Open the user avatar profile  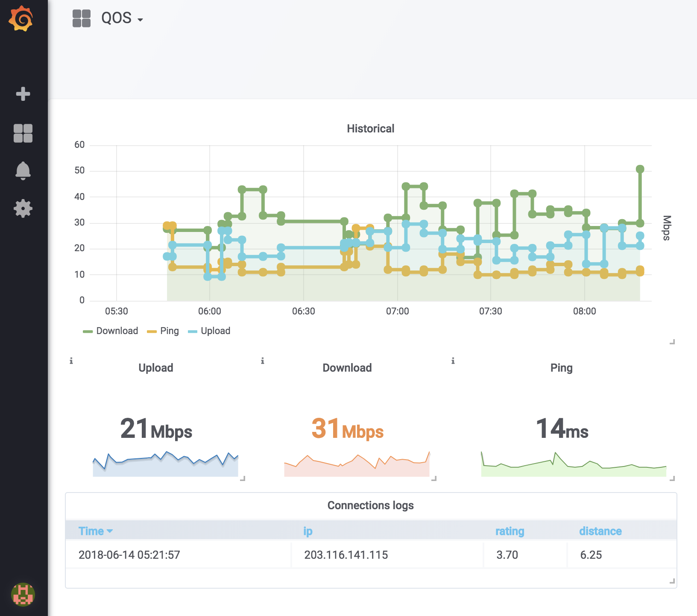click(x=23, y=594)
